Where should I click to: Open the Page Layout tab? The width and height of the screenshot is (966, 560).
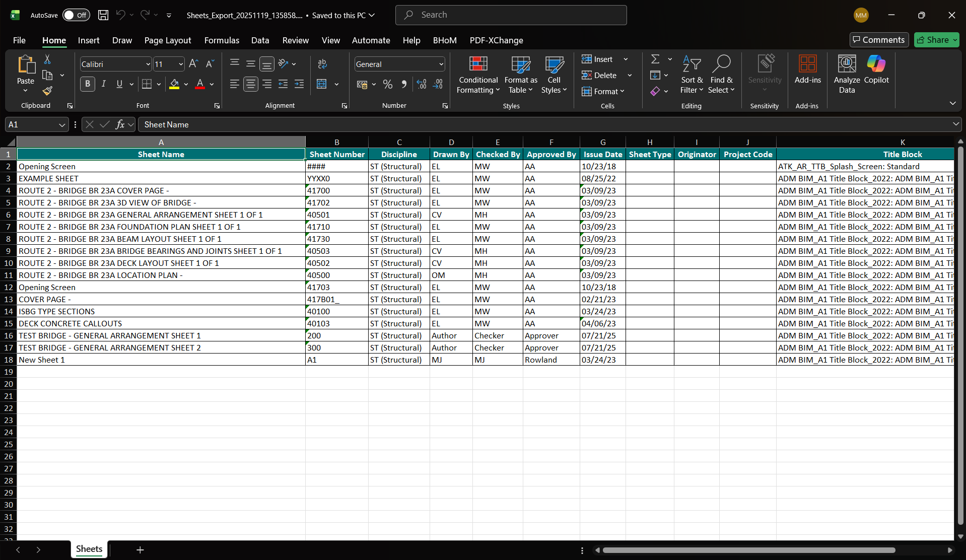pyautogui.click(x=167, y=40)
